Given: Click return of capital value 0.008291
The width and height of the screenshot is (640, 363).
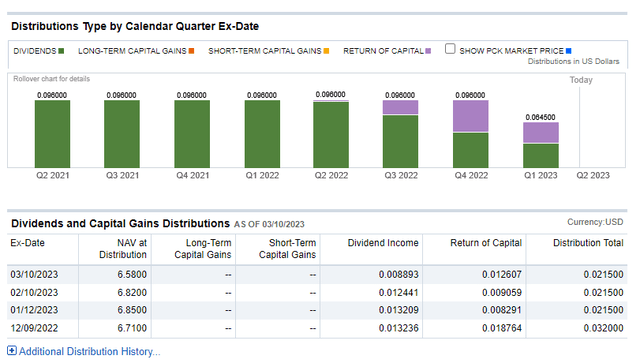Looking at the screenshot, I should click(x=502, y=310).
